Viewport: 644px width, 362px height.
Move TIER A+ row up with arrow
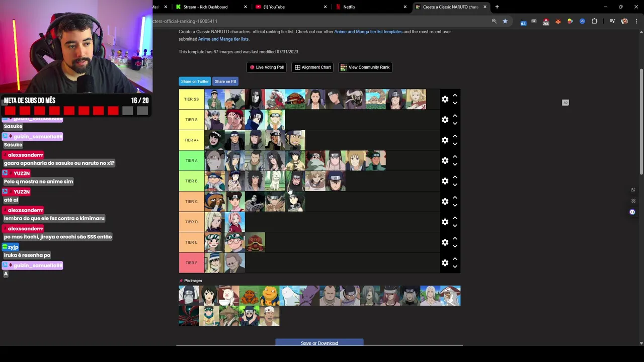pyautogui.click(x=455, y=136)
